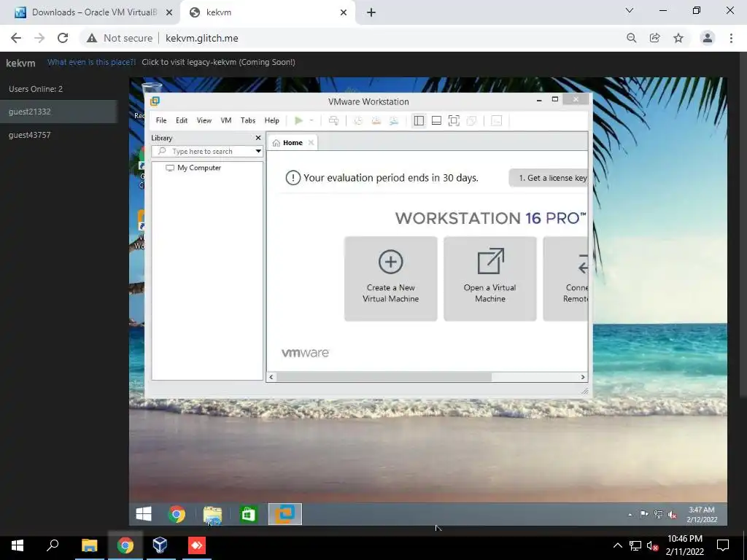Bookmark this page with star icon
This screenshot has width=747, height=560.
point(678,38)
